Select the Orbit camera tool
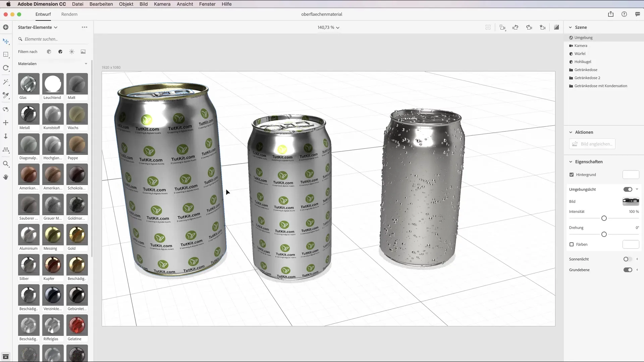 [x=6, y=109]
